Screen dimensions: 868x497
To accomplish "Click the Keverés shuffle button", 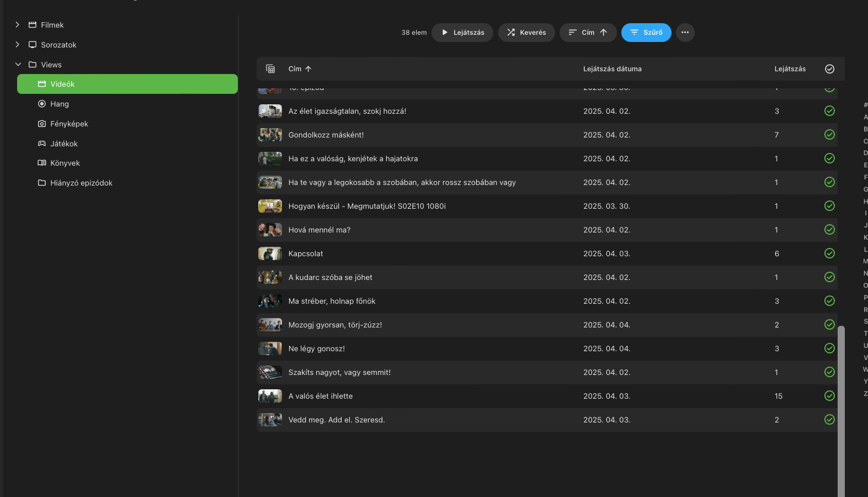I will (526, 33).
